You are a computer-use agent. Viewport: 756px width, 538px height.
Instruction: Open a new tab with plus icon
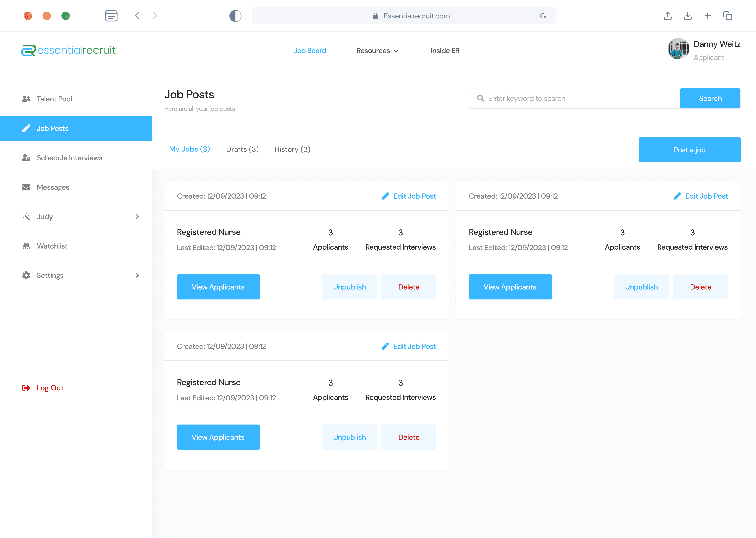[x=708, y=16]
